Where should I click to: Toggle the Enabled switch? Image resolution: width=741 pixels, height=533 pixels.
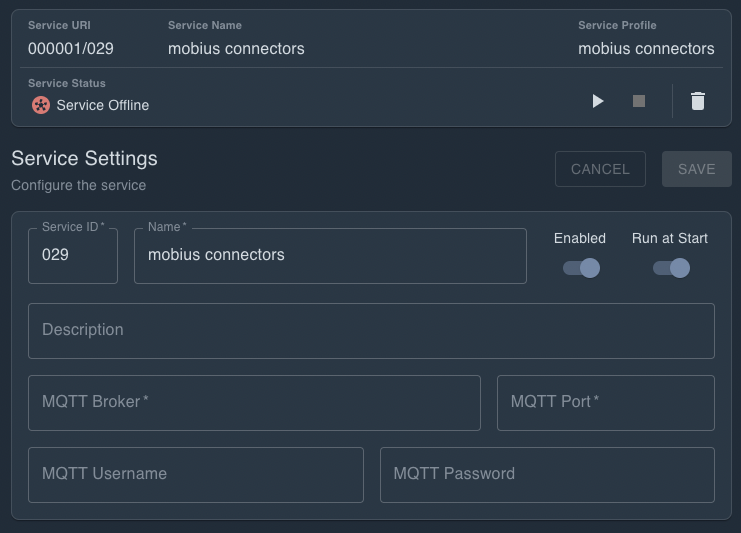click(581, 268)
